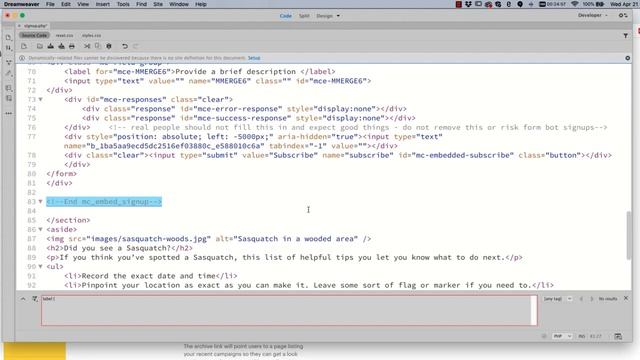640x360 pixels.
Task: Click the Copy icon in toolbar
Action: click(98, 46)
